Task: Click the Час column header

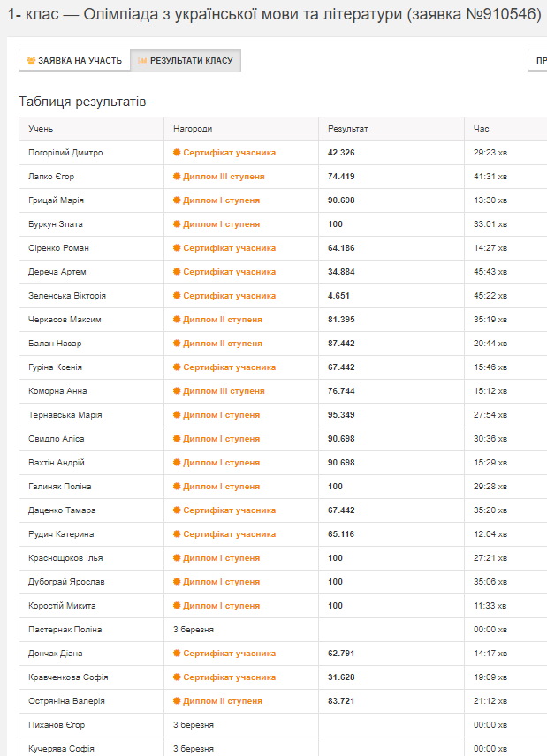Action: 481,129
